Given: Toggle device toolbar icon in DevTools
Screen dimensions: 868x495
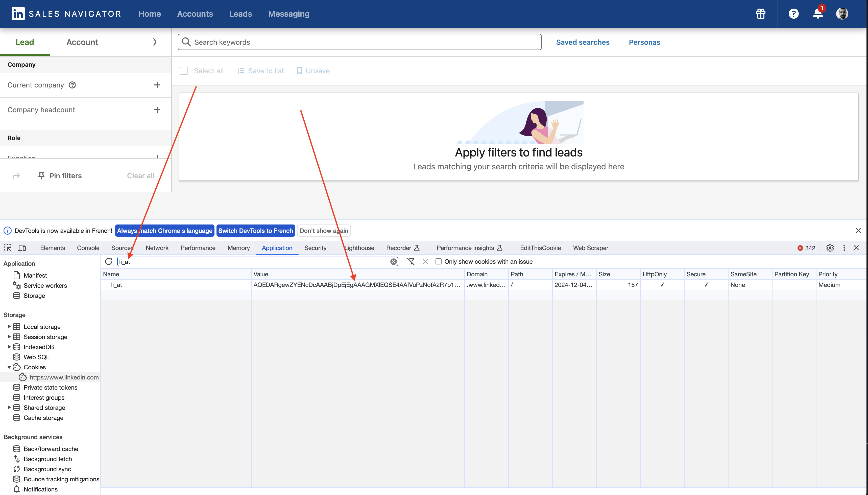Looking at the screenshot, I should point(22,248).
